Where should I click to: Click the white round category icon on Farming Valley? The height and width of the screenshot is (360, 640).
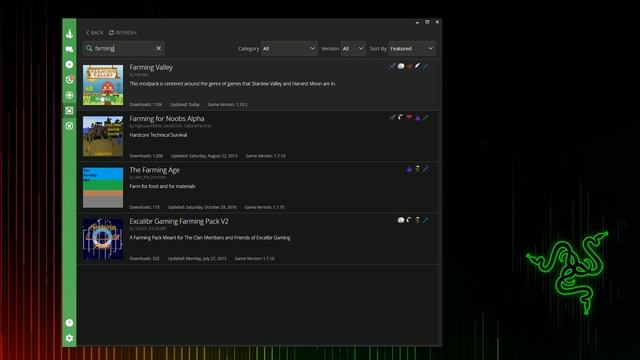click(x=401, y=66)
